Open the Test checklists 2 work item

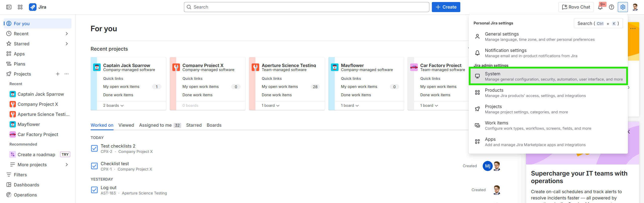[x=118, y=146]
